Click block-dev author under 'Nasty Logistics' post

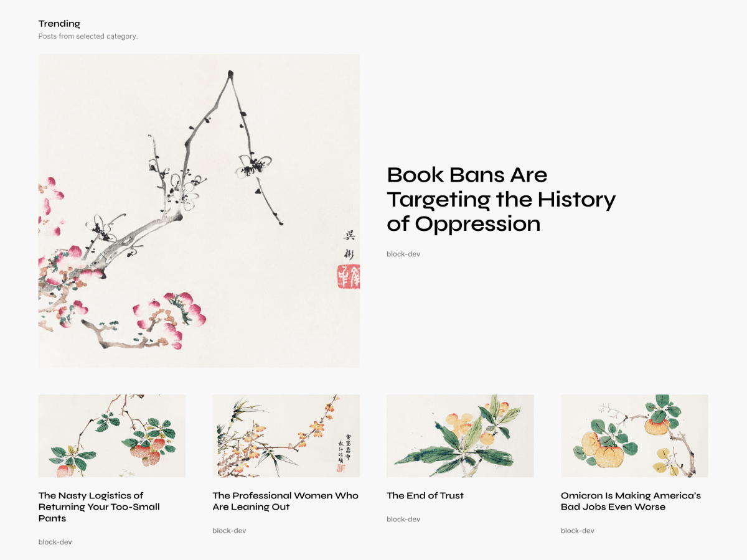[x=55, y=542]
